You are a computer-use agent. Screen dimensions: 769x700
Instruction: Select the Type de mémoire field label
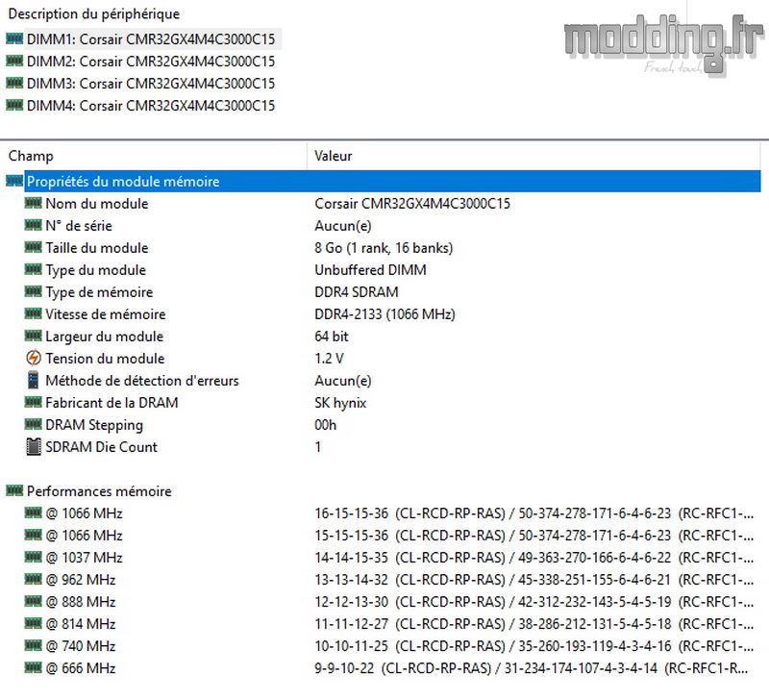[100, 292]
